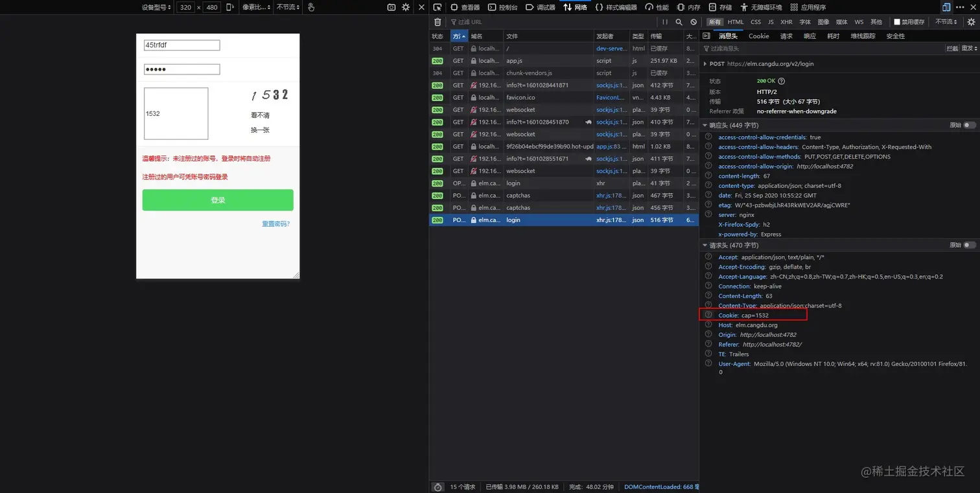Open the 存储 (Storage) panel
The width and height of the screenshot is (980, 493).
720,7
